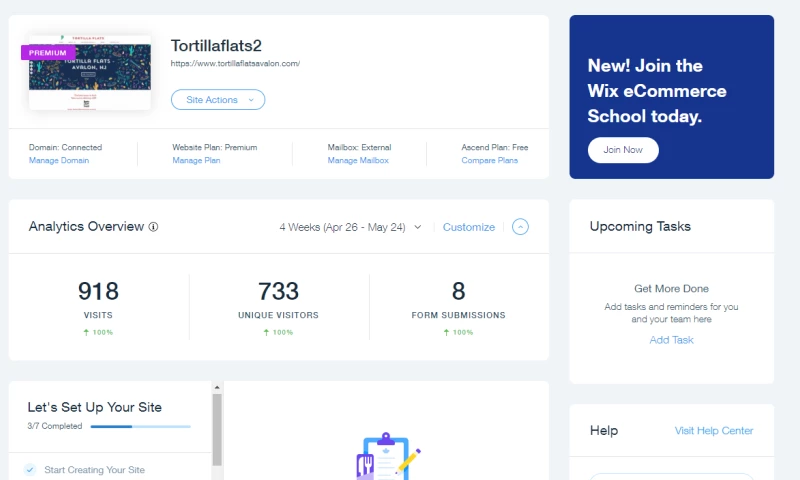
Task: Open the Site Actions dropdown
Action: click(x=218, y=99)
